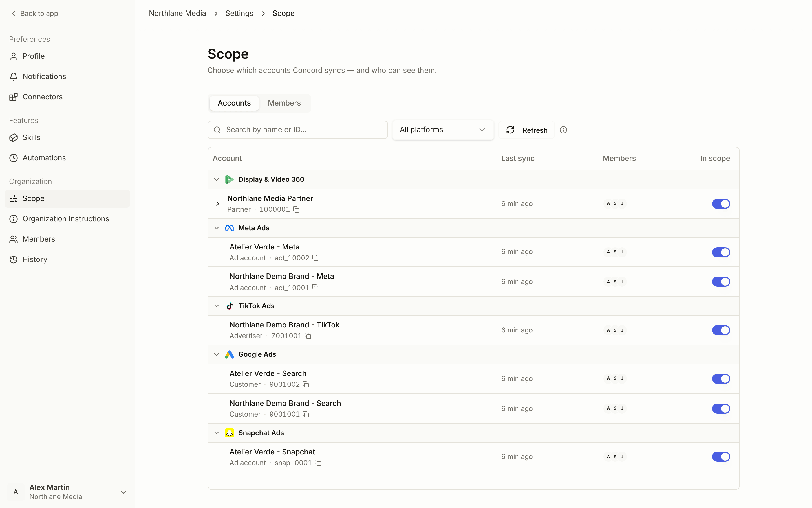Screen dimensions: 812x508
Task: Copy Snapchat account ID snap-0001
Action: 318,463
